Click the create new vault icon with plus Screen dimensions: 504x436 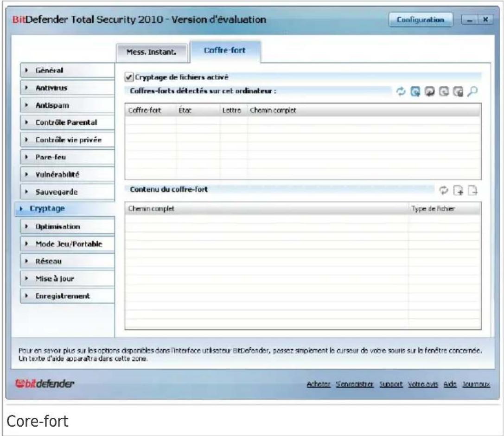click(x=415, y=92)
